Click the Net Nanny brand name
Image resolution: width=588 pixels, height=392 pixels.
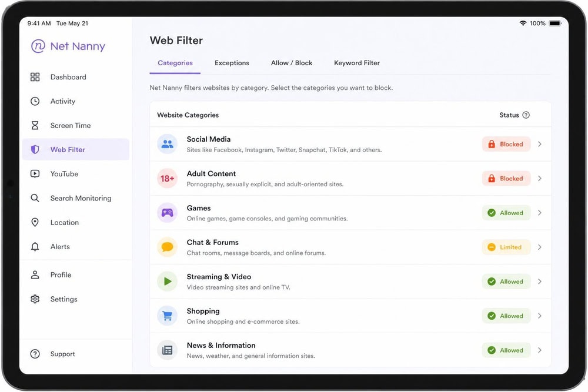78,46
